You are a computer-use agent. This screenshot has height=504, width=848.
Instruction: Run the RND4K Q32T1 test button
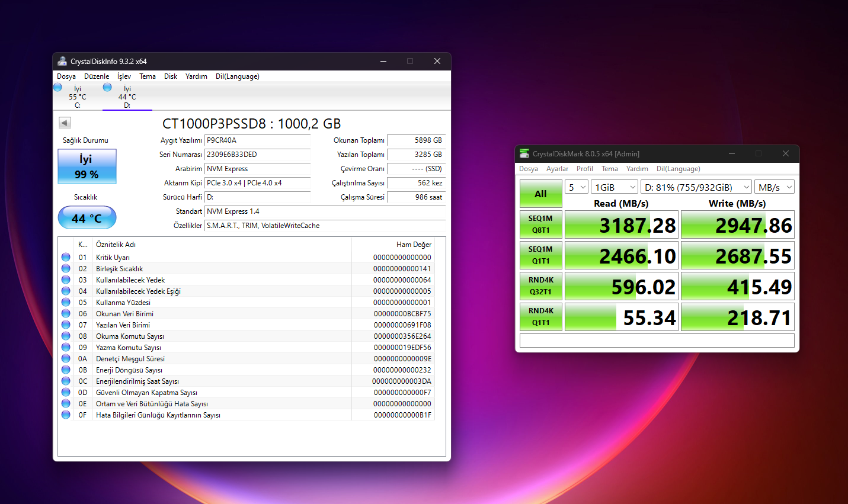click(541, 286)
